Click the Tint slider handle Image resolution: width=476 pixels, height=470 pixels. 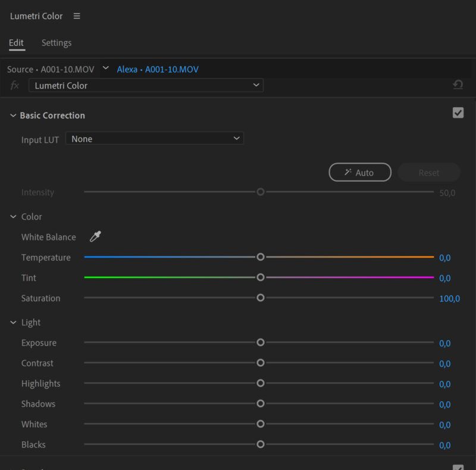(260, 277)
